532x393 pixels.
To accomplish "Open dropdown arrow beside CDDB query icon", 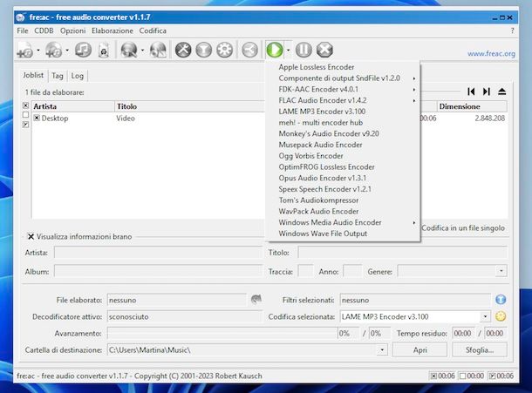I will 142,51.
